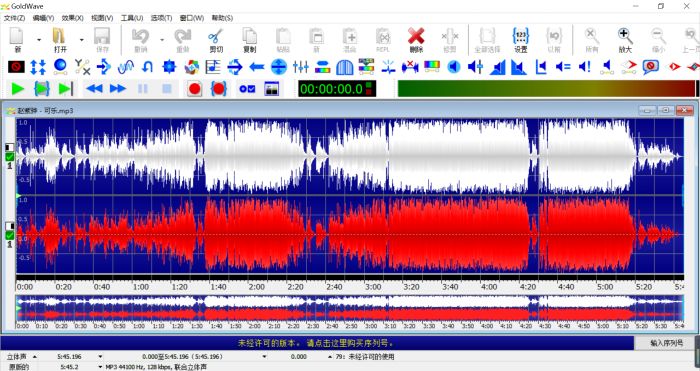Open the 视图(V) menu
The height and width of the screenshot is (371, 700).
(102, 18)
